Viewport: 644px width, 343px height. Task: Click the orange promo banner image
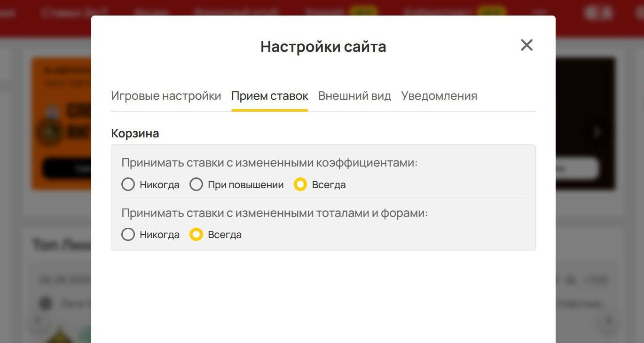pos(61,123)
